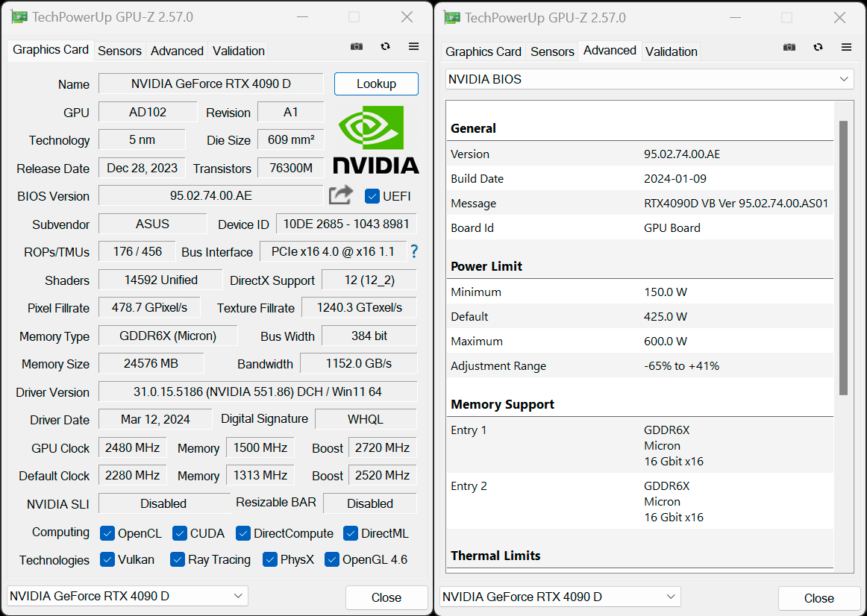
Task: Click the Bus Interface question mark icon
Action: point(414,252)
